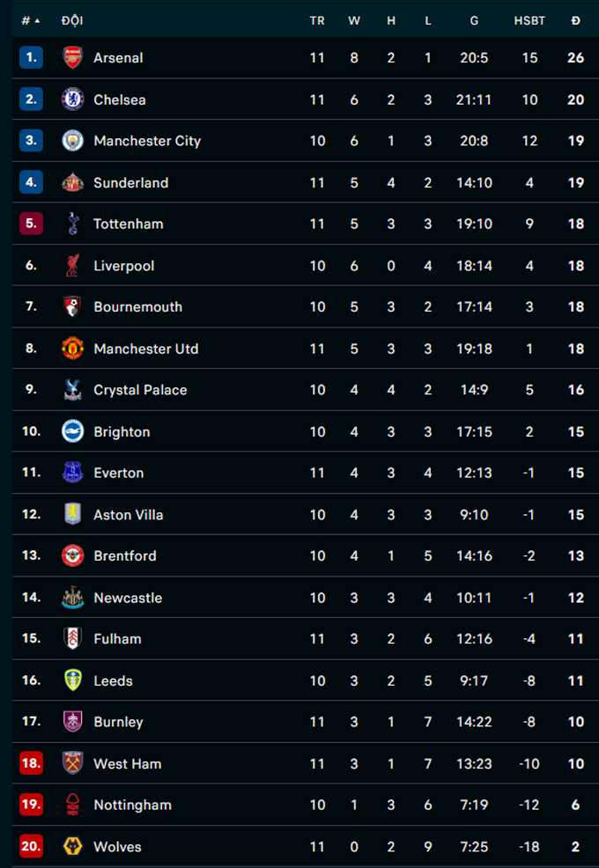The height and width of the screenshot is (868, 599).
Task: Click the Newcastle badge icon
Action: pyautogui.click(x=72, y=598)
